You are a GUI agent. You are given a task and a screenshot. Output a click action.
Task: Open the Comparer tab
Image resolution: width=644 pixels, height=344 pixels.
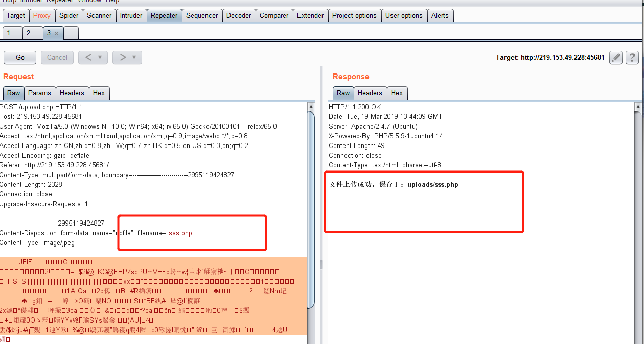tap(274, 15)
